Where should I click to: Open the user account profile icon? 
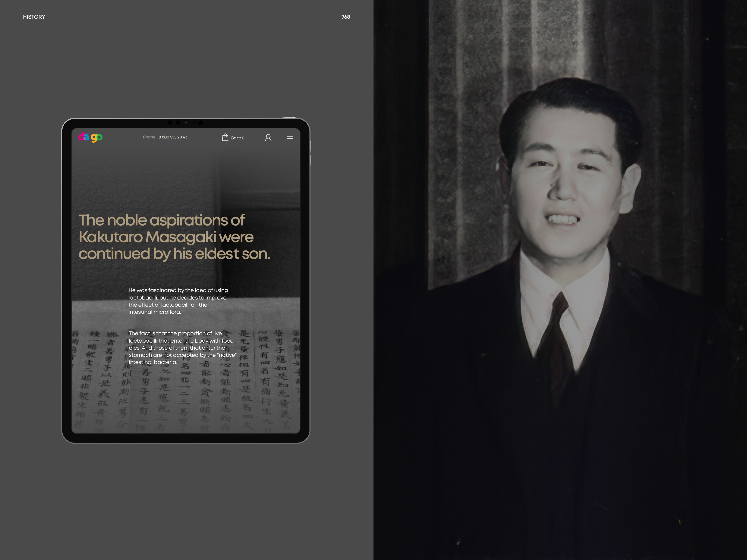(268, 137)
